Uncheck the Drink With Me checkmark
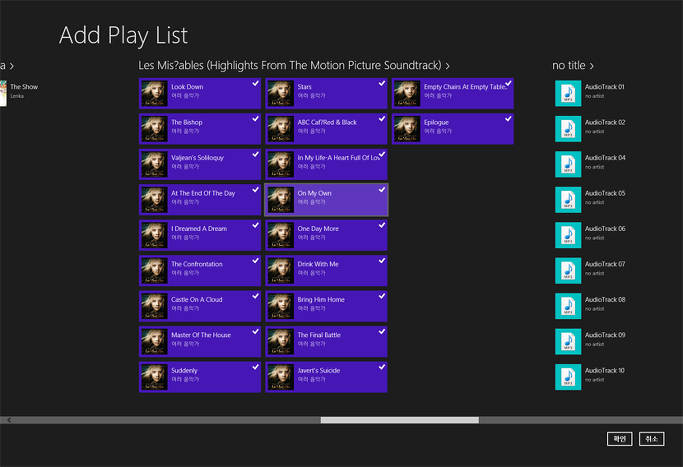The height and width of the screenshot is (467, 683). point(382,261)
